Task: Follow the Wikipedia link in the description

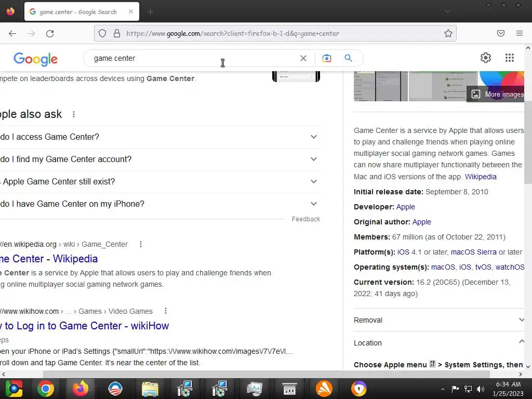Action: click(481, 177)
